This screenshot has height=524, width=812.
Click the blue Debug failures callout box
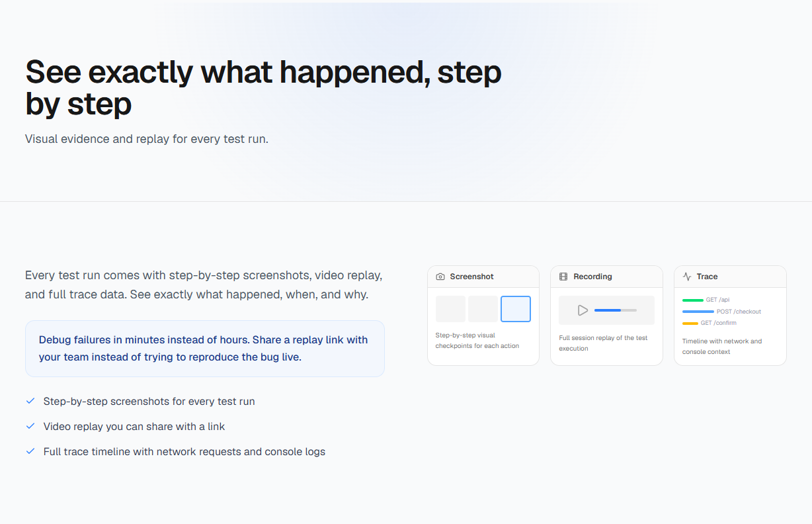click(205, 349)
